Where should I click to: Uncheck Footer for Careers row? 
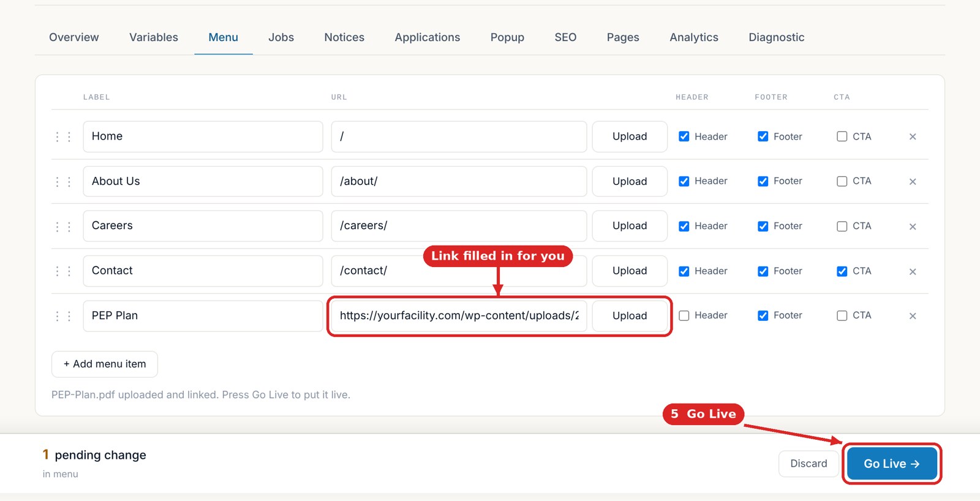coord(763,226)
